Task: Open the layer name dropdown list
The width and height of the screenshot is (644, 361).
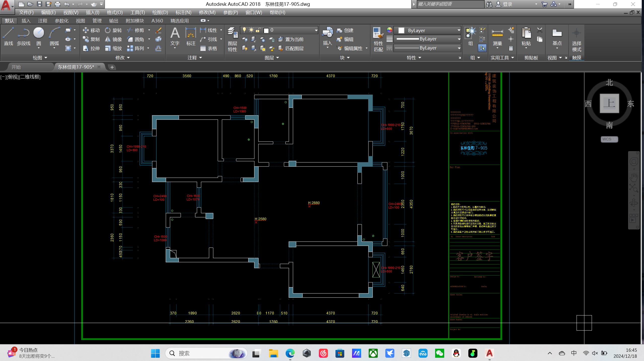Action: pos(316,30)
